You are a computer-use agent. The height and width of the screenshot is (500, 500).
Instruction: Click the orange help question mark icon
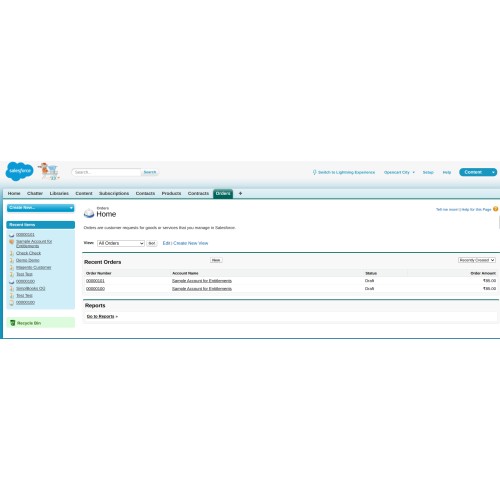point(495,209)
